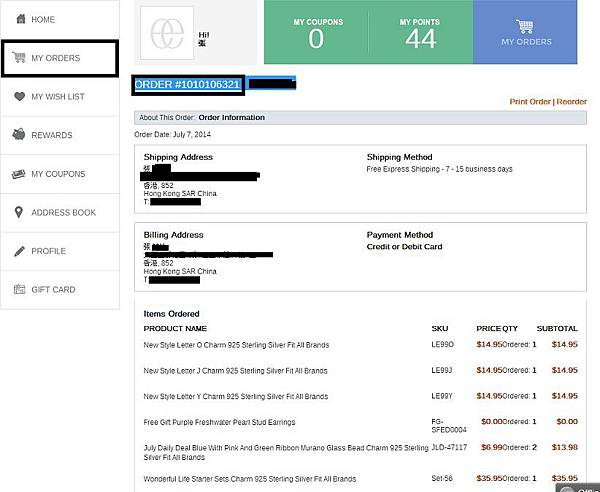
Task: Click the Shipping Method heading
Action: (x=399, y=157)
